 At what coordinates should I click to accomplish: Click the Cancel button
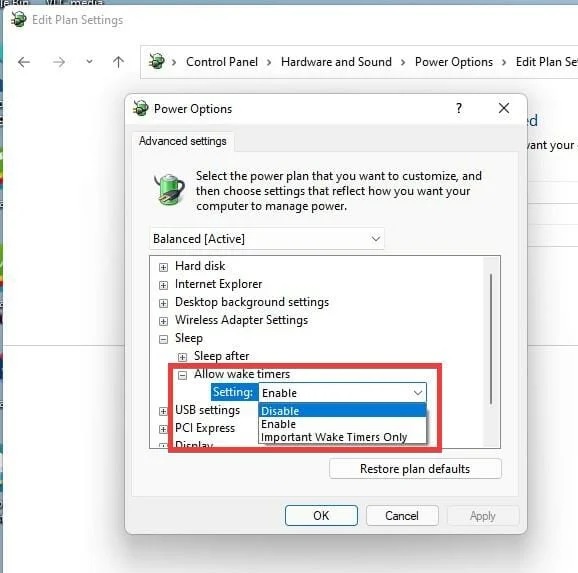coord(402,515)
